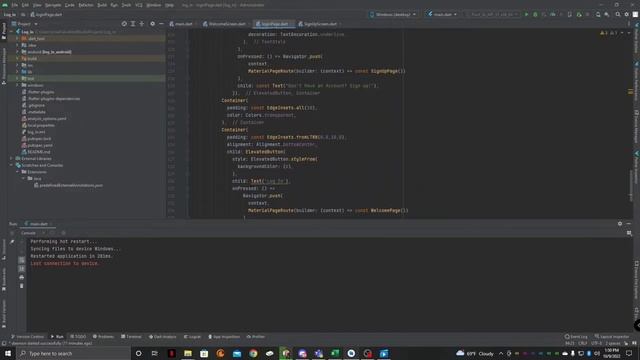Switch to WelcomeScreen.dart editor tab
This screenshot has height=360, width=640.
click(x=225, y=24)
